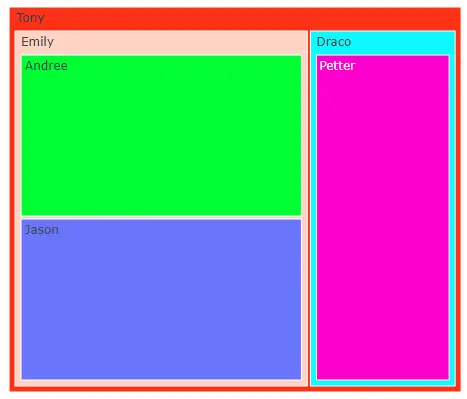The image size is (467, 399).
Task: Click the green Andree tile
Action: point(161,135)
